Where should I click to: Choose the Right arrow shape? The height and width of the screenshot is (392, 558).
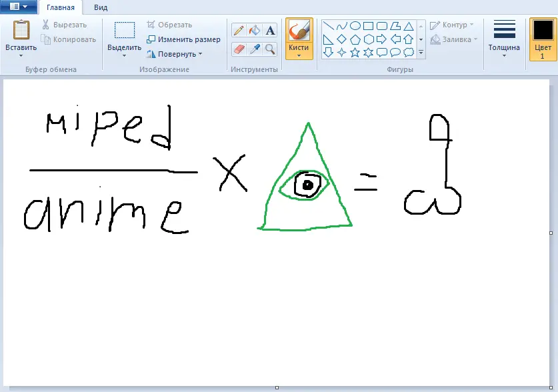point(382,39)
